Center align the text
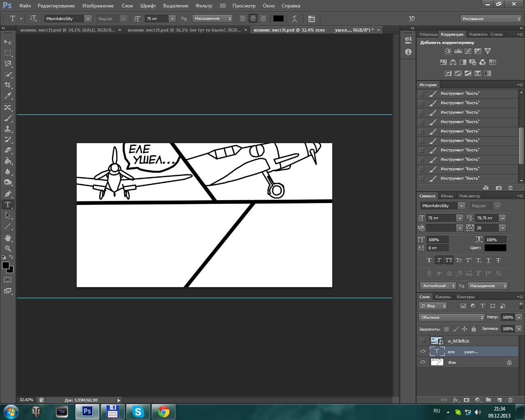The height and width of the screenshot is (420, 525). [x=253, y=18]
